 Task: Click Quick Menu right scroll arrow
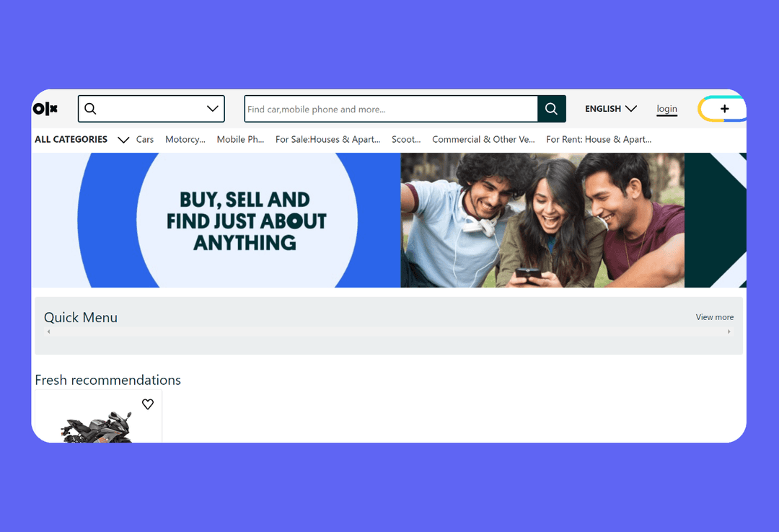729,332
